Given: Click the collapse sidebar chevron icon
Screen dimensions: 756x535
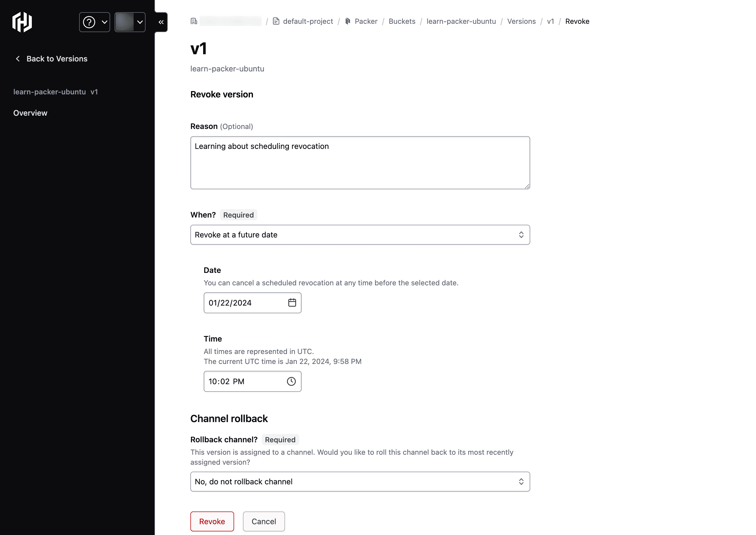Looking at the screenshot, I should click(x=161, y=22).
